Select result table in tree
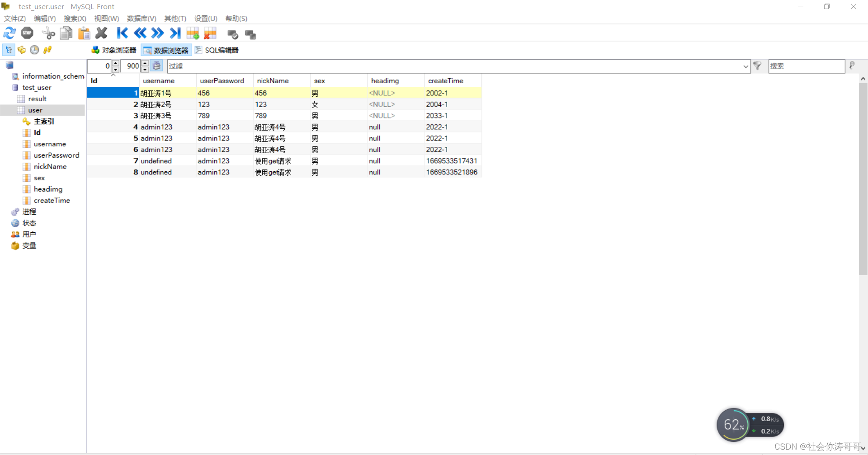 pos(37,99)
